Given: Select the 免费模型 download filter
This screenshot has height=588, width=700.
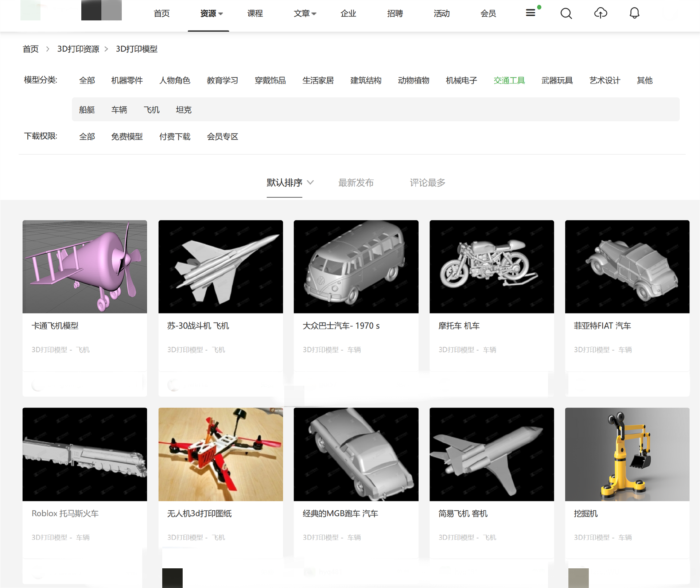Looking at the screenshot, I should pos(127,136).
